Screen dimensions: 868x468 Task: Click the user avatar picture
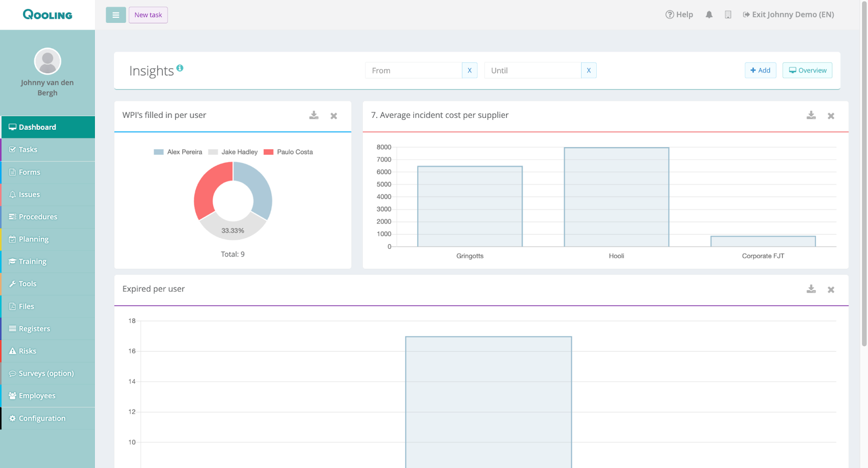(x=48, y=61)
